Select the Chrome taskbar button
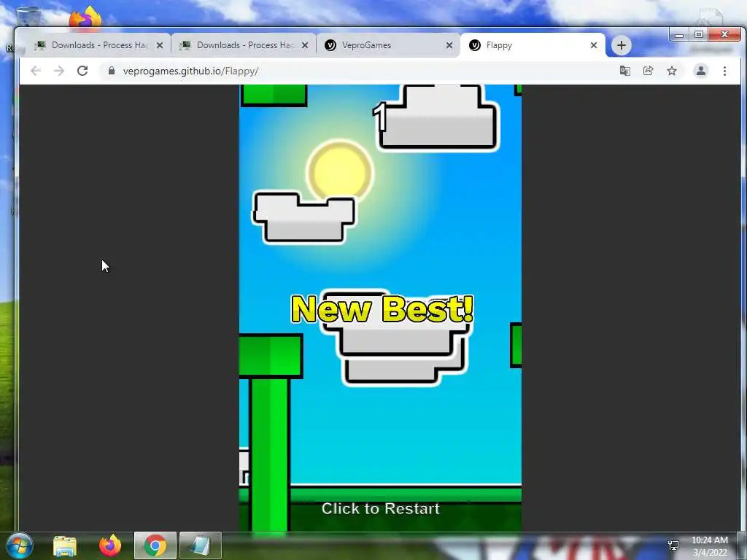This screenshot has height=560, width=747. 155,545
